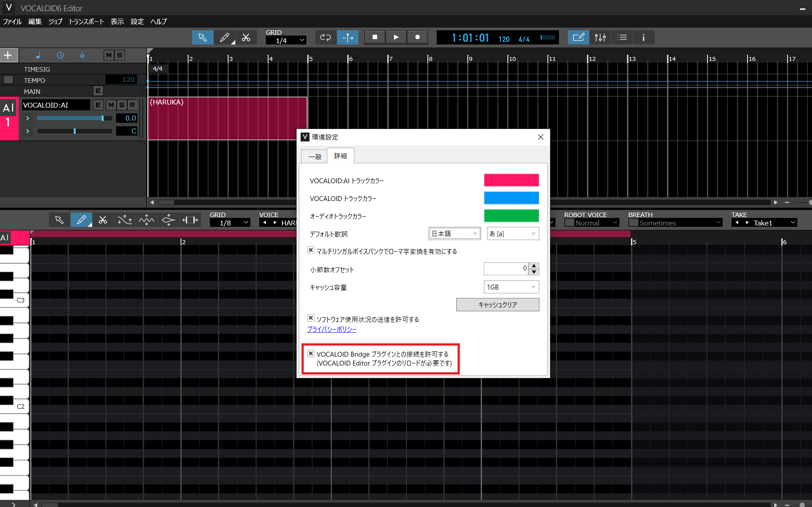Select the vibrato editing tool
812x507 pixels.
click(147, 219)
